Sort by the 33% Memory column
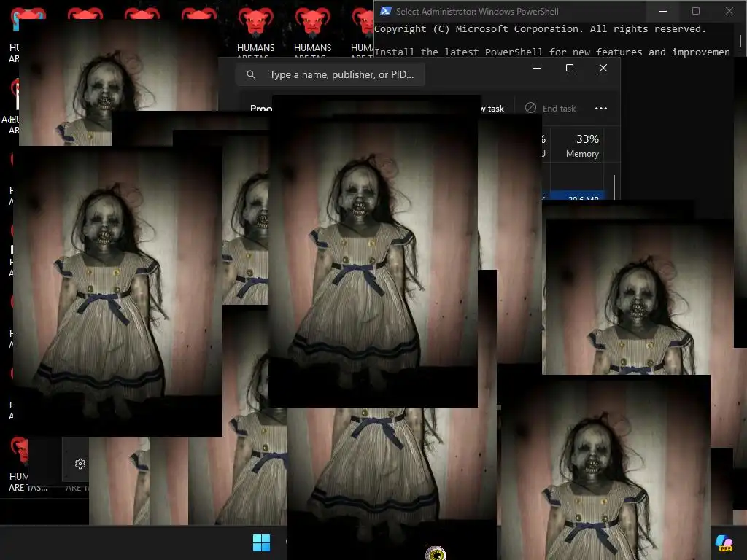Image resolution: width=747 pixels, height=560 pixels. (x=582, y=146)
